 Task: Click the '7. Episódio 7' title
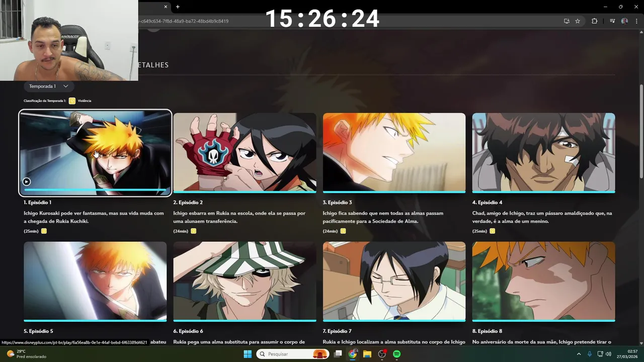[337, 331]
